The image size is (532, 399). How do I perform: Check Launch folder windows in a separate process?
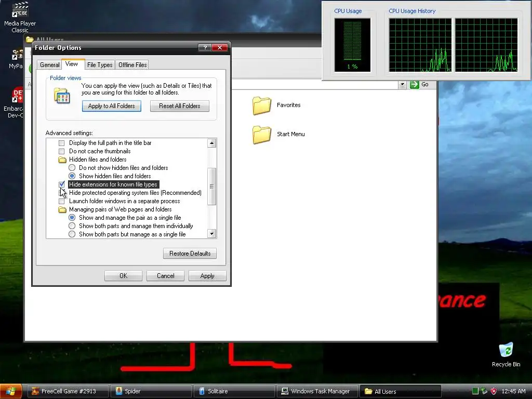point(61,201)
